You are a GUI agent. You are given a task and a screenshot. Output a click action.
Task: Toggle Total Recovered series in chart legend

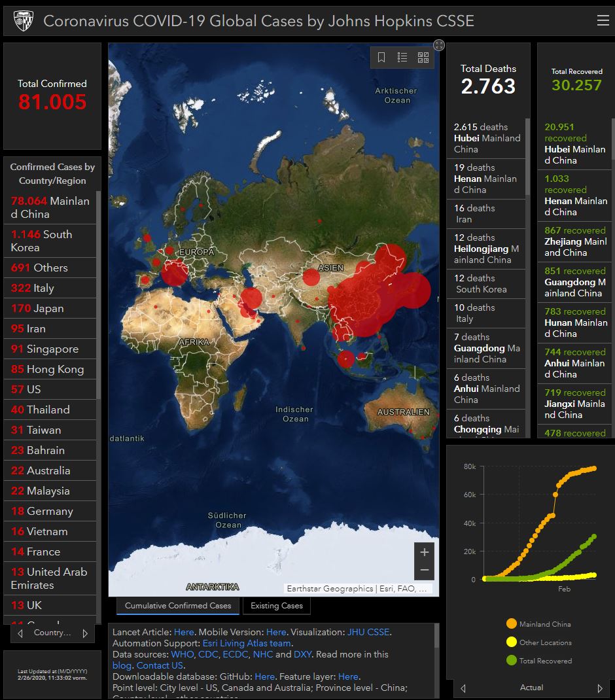point(539,661)
